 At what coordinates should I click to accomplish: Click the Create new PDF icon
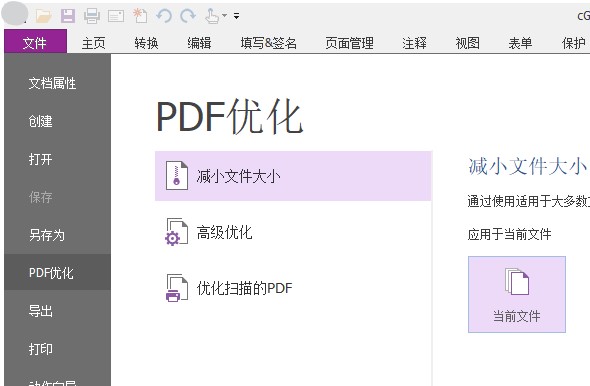coord(140,16)
